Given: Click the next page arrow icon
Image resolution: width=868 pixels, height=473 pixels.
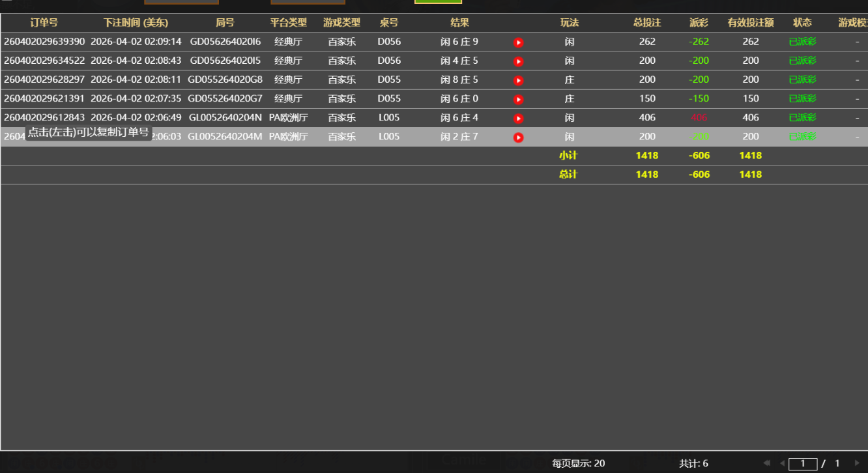Looking at the screenshot, I should pos(856,463).
